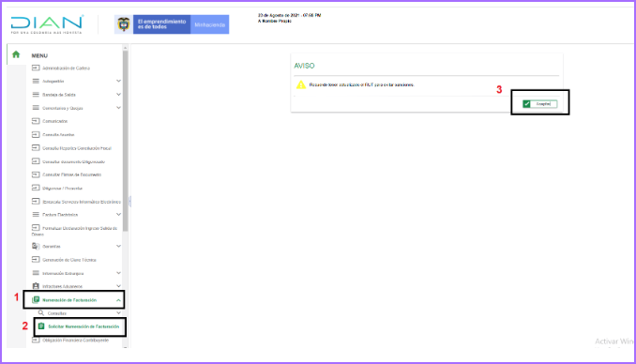Click the Garantías icon

click(36, 246)
